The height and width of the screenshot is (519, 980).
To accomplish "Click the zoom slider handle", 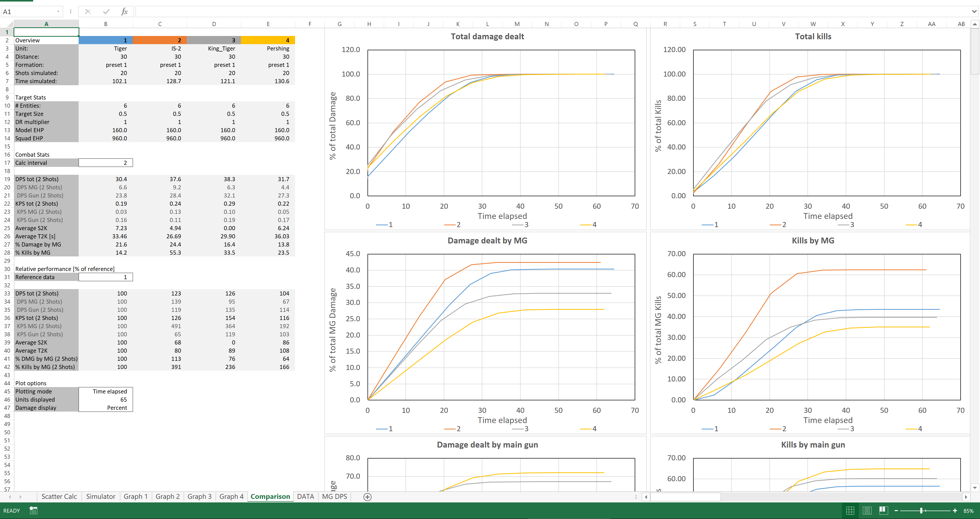I will [921, 511].
